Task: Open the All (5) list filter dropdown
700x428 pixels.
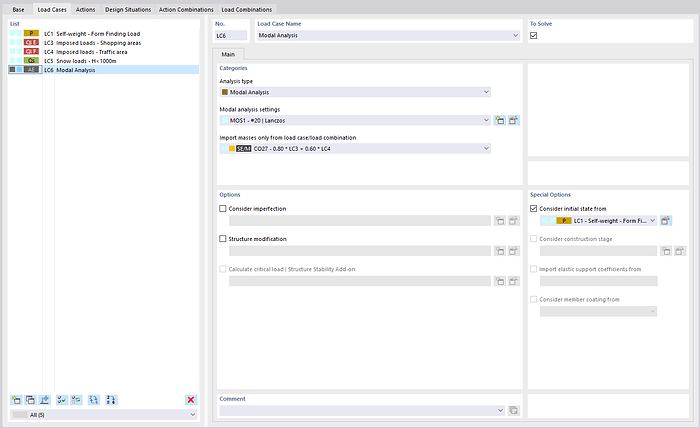Action: coord(104,413)
